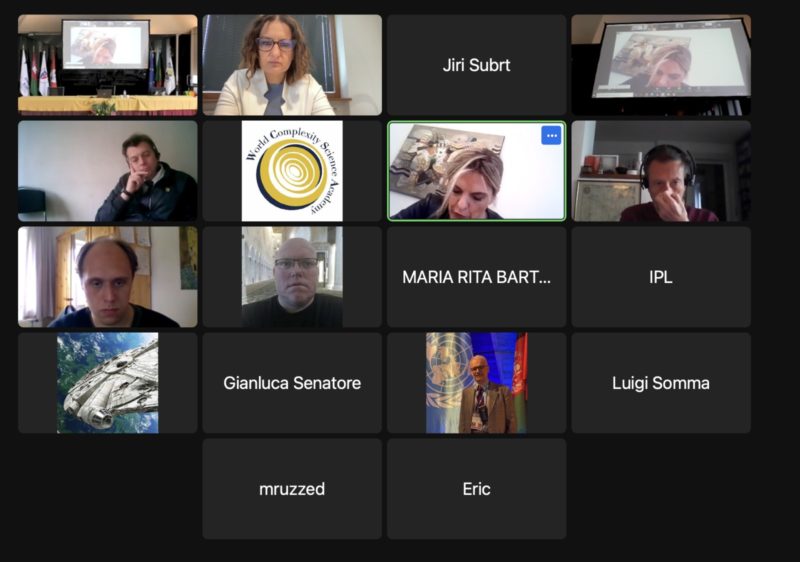
Task: Click the Luigi Somma participant tile
Action: [x=661, y=383]
